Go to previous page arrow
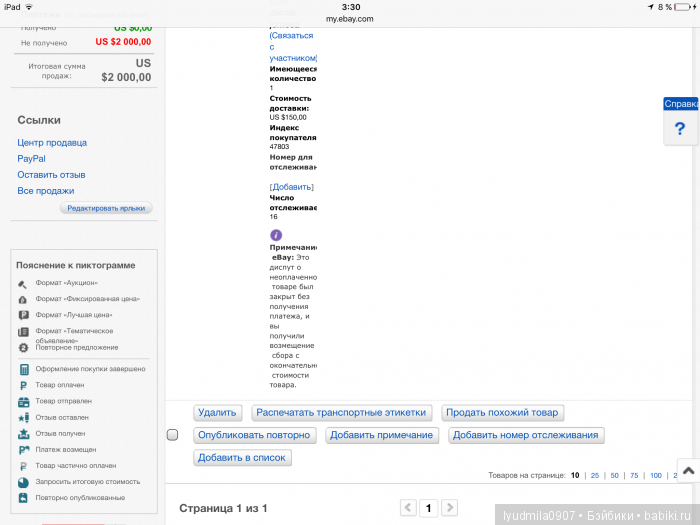The height and width of the screenshot is (525, 700). coord(408,508)
